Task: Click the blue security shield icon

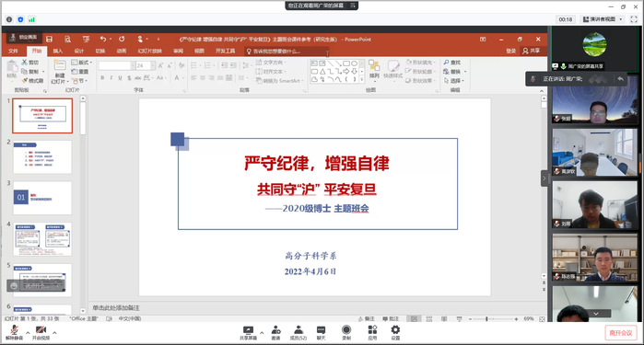Action: pos(20,19)
